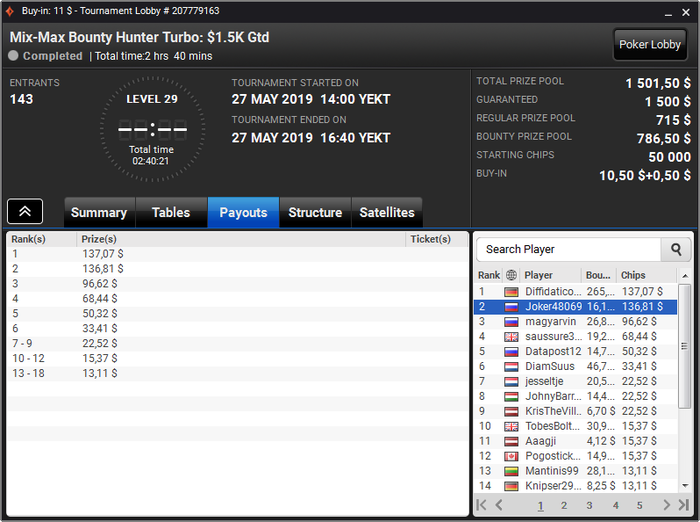
Task: Go to previous page arrow
Action: point(499,505)
